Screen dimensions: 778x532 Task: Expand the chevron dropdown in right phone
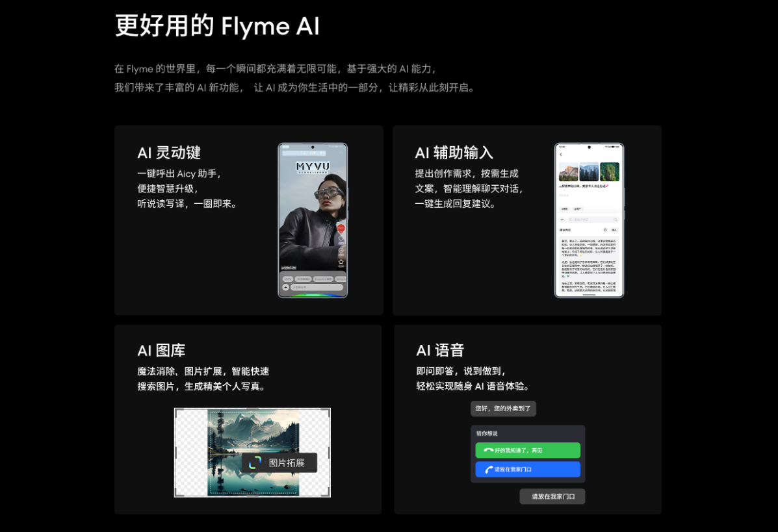tap(562, 220)
